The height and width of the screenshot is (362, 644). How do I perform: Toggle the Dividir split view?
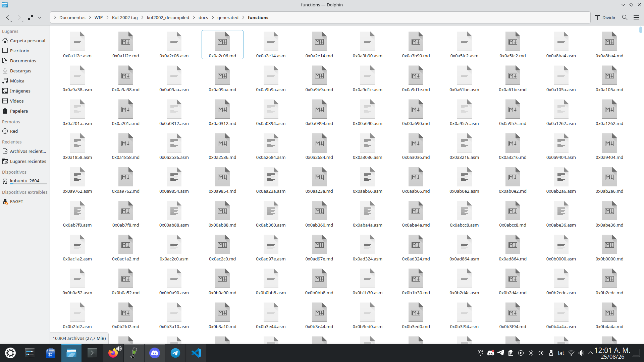coord(605,17)
